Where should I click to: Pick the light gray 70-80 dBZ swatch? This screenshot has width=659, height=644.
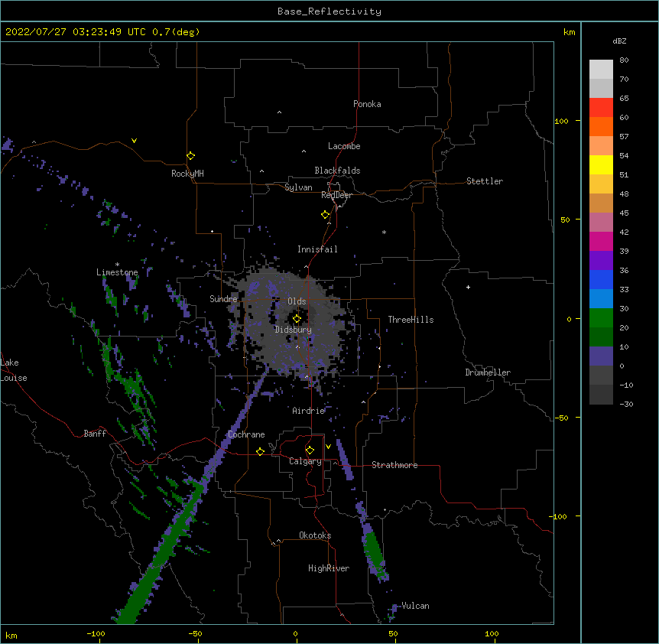tap(601, 70)
